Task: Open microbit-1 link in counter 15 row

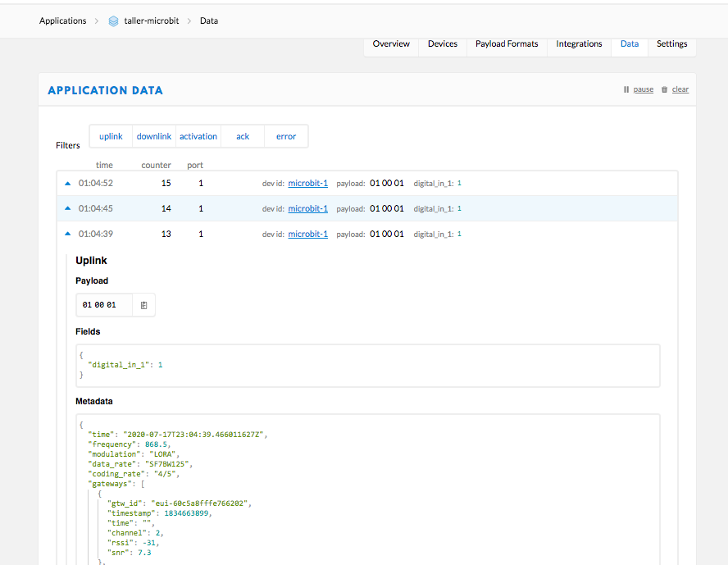Action: tap(307, 183)
